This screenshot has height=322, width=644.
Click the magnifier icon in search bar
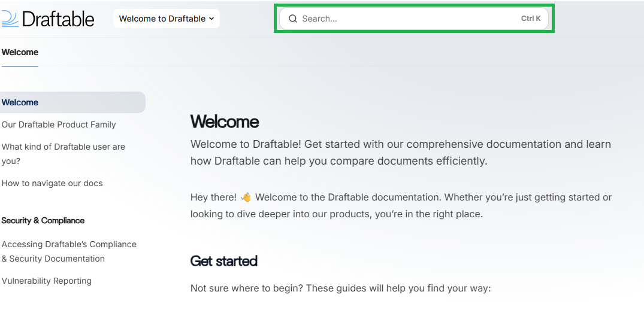tap(292, 19)
